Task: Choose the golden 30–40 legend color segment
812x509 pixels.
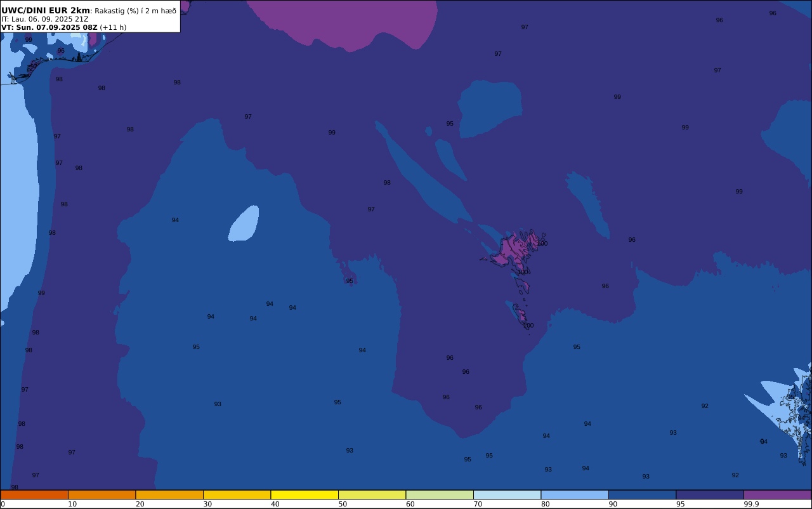Action: coord(237,494)
